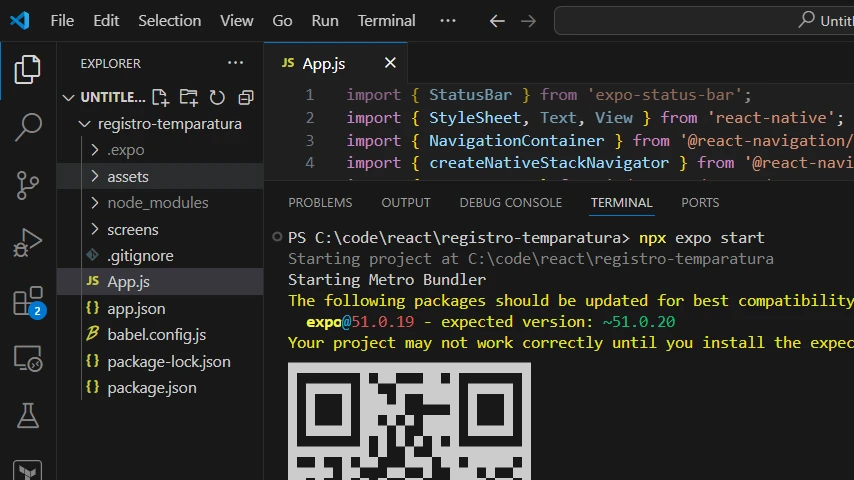Click the git icon next to .gitignore
This screenshot has height=480, width=854.
pyautogui.click(x=93, y=255)
